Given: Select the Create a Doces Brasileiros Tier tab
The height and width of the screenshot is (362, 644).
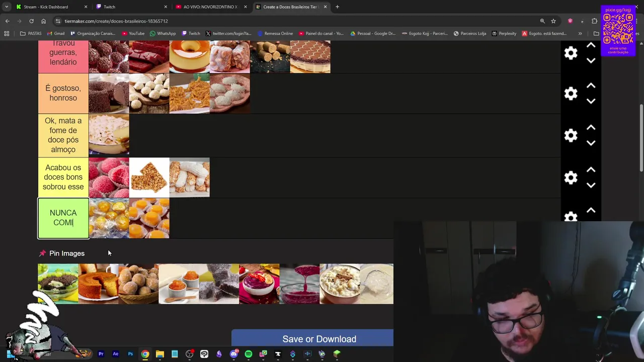Looking at the screenshot, I should pos(291,7).
